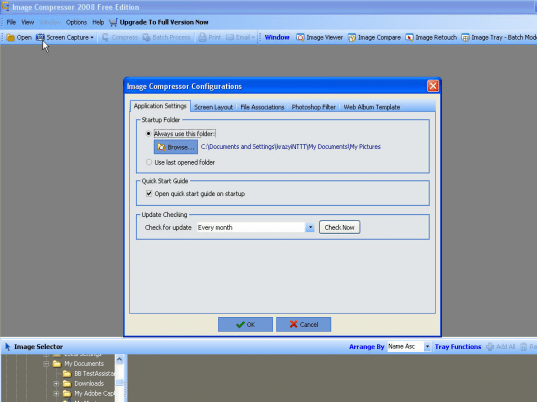Open the Image Compare window
Screen dimensions: 537x402
374,37
